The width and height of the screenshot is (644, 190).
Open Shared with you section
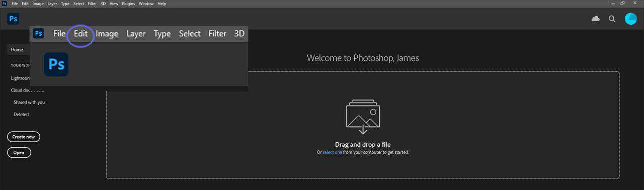(x=29, y=102)
